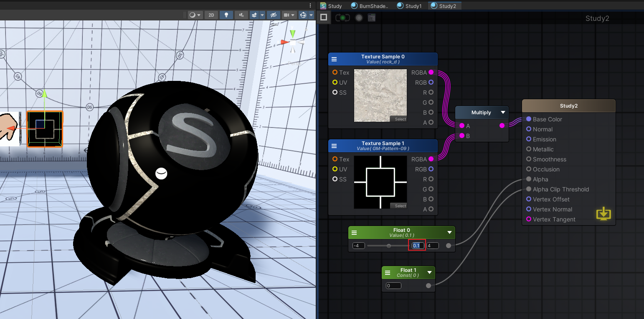Expand Float 0 node dropdown arrow
Viewport: 644px width, 319px height.
point(449,233)
